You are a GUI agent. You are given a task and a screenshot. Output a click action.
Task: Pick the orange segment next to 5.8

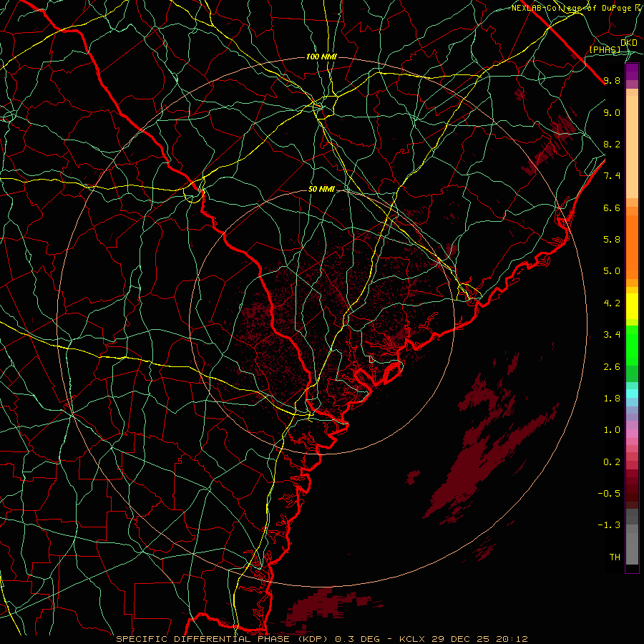tap(632, 246)
